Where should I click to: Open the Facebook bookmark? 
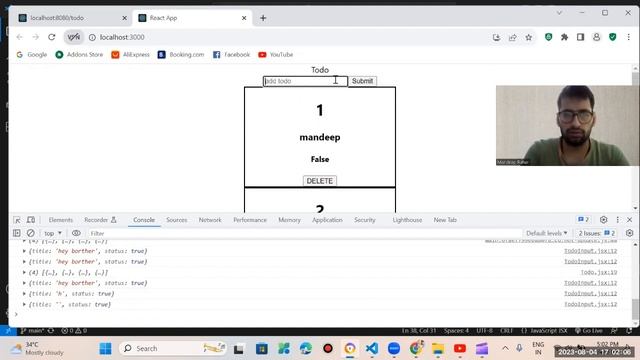click(231, 55)
